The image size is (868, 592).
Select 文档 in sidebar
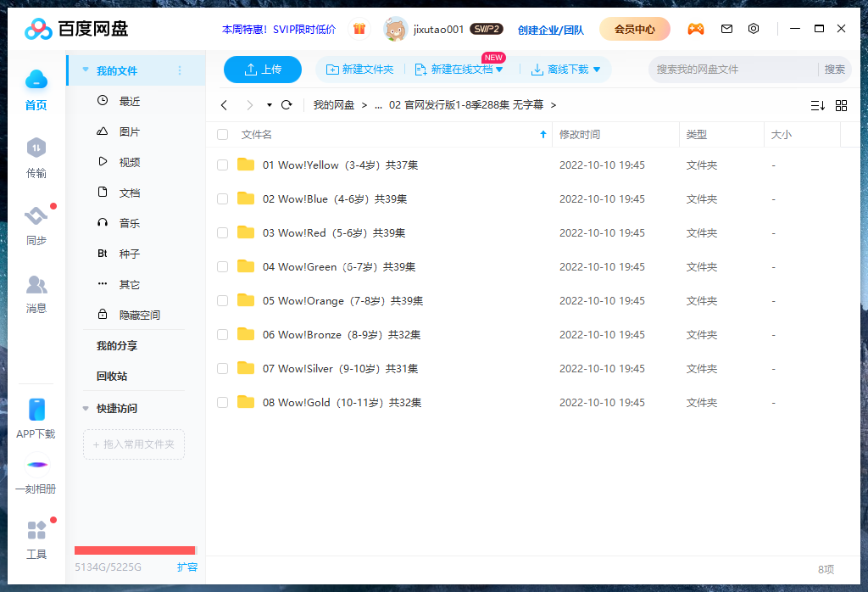point(136,193)
